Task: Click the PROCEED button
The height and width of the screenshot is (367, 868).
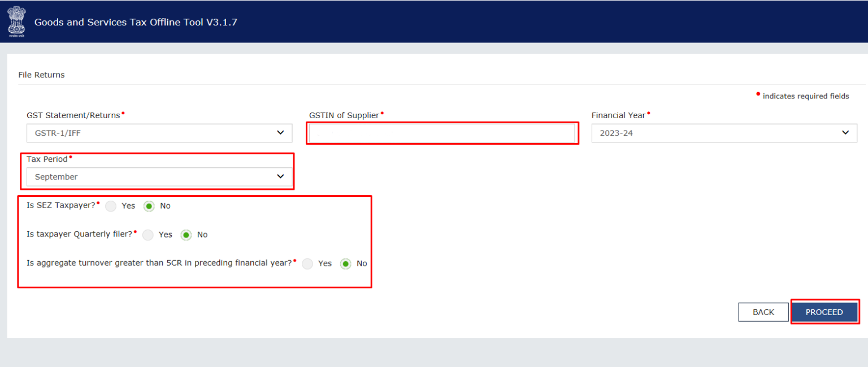Action: pos(824,312)
